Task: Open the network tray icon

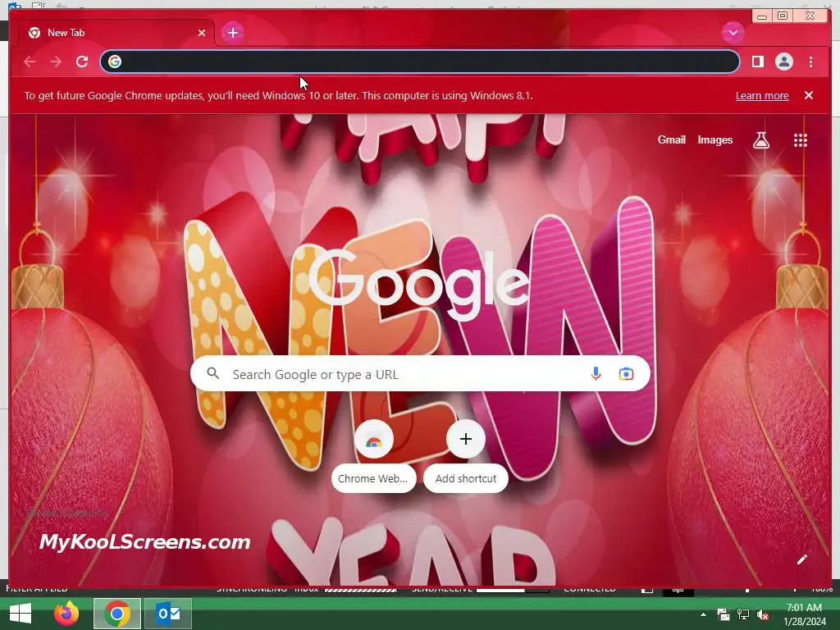Action: (x=743, y=614)
